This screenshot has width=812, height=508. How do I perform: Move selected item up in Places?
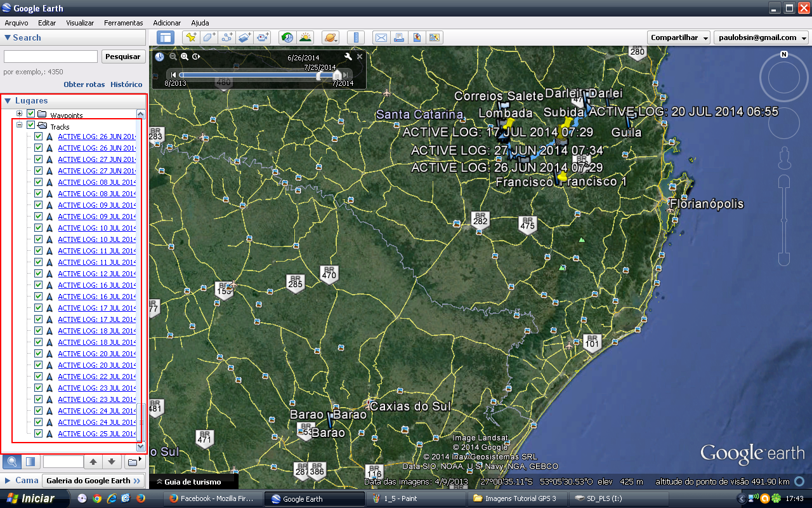pos(93,462)
